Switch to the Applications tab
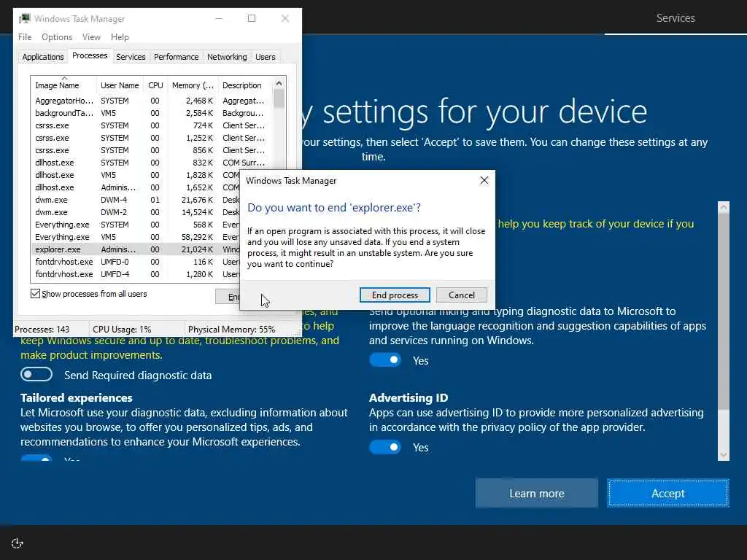 [43, 57]
